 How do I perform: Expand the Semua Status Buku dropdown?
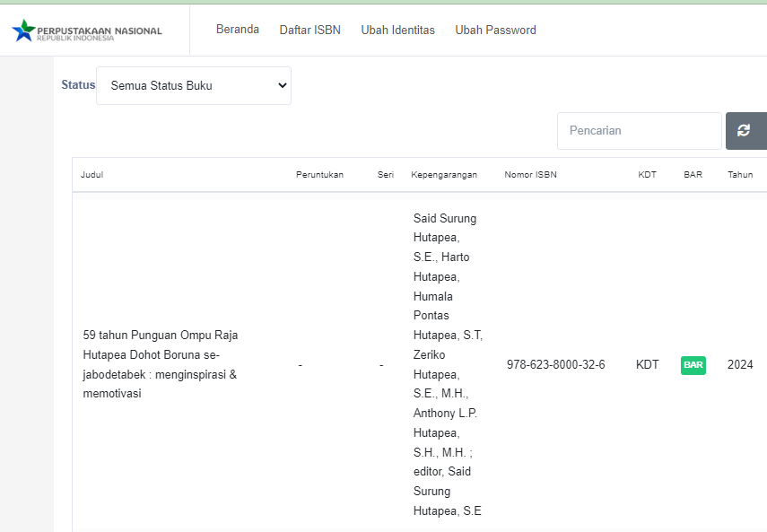click(194, 86)
